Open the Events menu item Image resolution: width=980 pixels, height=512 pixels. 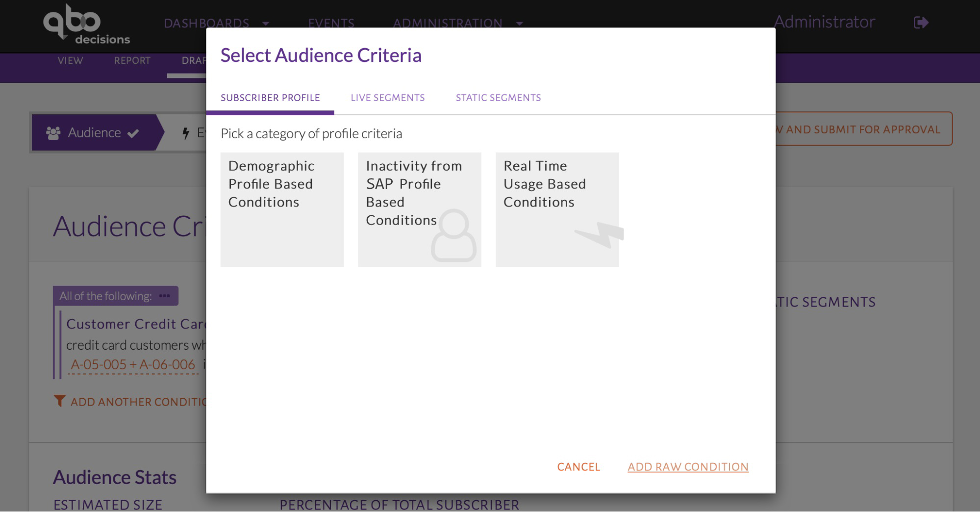click(x=331, y=23)
